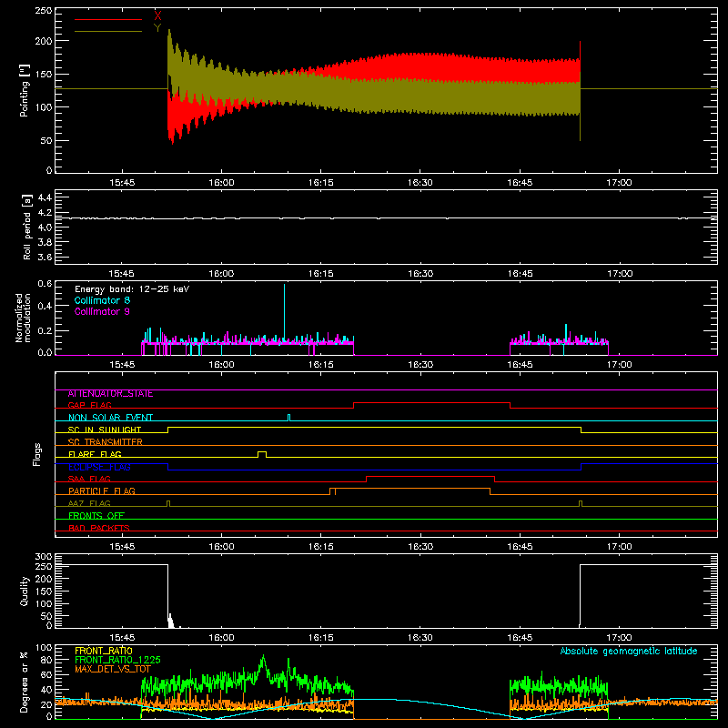Click the 'Pointing' vertical axis title
The width and height of the screenshot is (728, 728).
(25, 91)
